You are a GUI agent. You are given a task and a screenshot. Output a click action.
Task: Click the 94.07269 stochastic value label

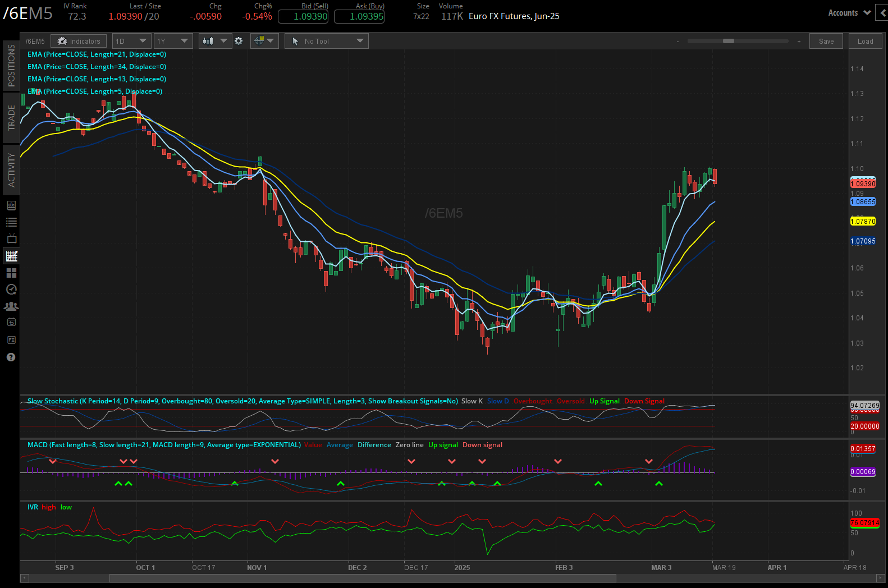(x=865, y=405)
